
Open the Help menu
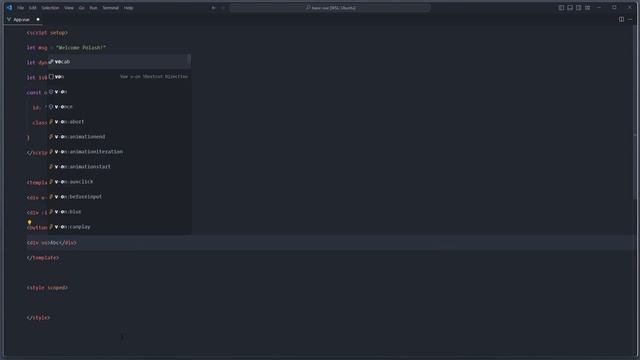[129, 8]
